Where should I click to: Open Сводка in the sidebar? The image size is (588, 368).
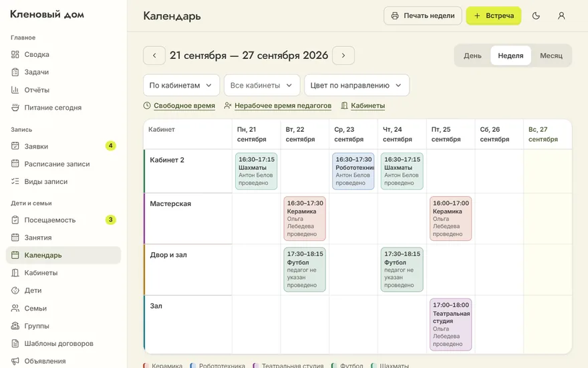(63, 54)
